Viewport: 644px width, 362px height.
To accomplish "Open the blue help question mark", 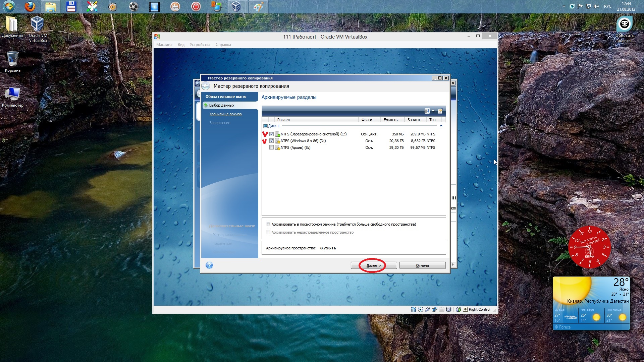I will coord(209,265).
